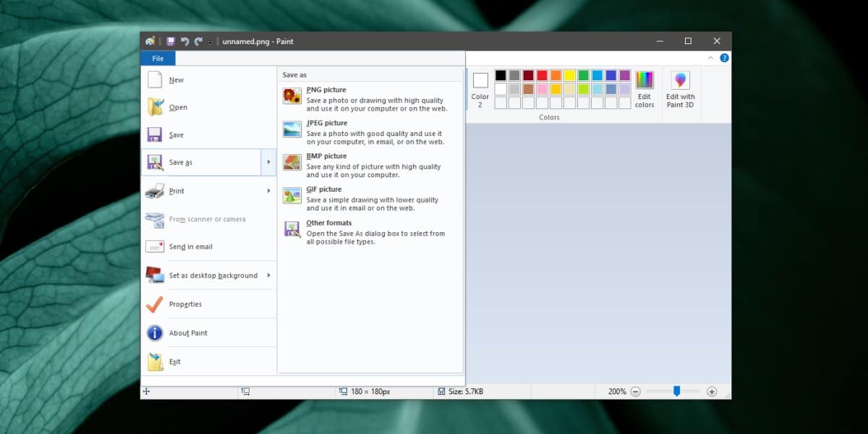This screenshot has height=434, width=868.
Task: Pick the light gray color swatch
Action: point(514,89)
